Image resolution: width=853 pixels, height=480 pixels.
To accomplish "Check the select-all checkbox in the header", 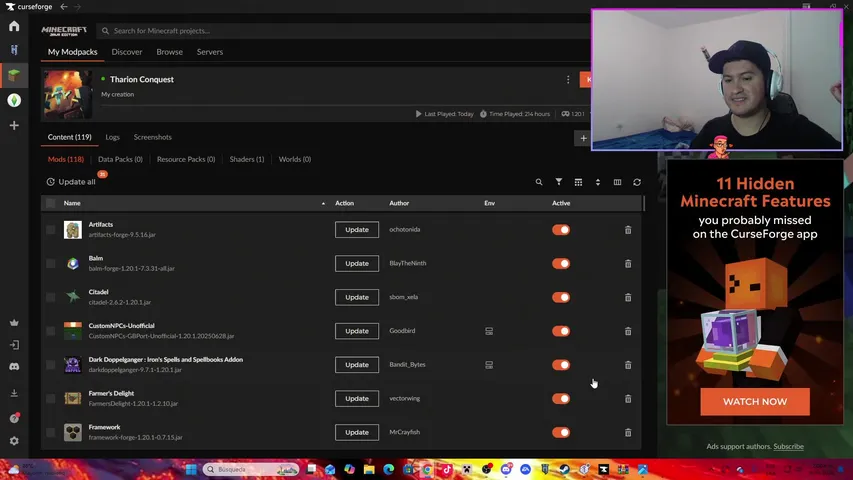I will 51,203.
